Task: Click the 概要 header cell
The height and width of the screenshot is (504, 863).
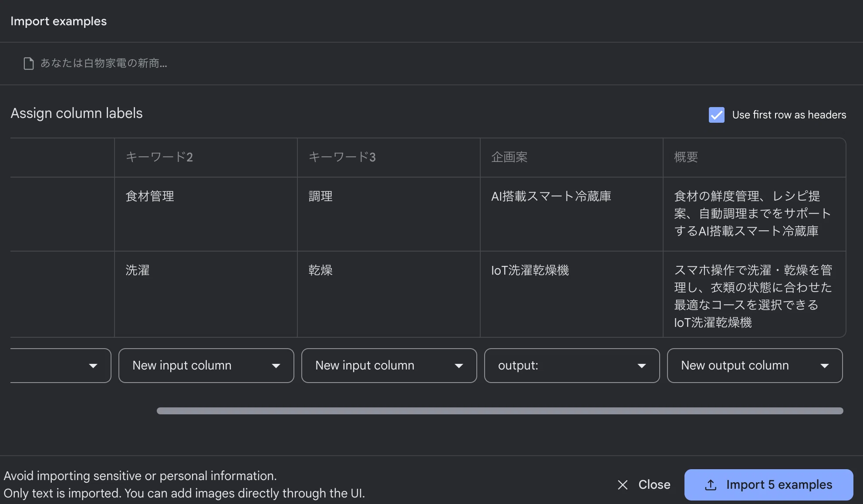Action: click(x=755, y=158)
